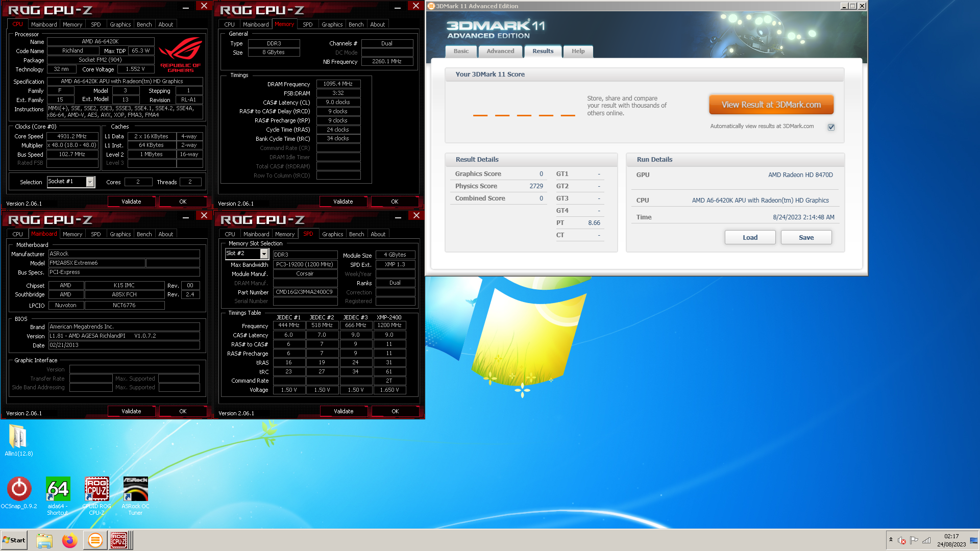The image size is (980, 551).
Task: Switch to the 3DMark 11 taskbar button
Action: pos(95,540)
